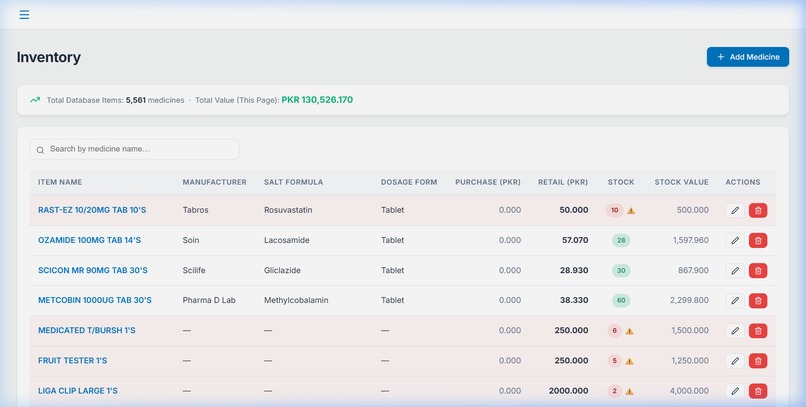Image resolution: width=806 pixels, height=407 pixels.
Task: Delete the METCOBIN 1000UG TAB 30'S entry
Action: pos(758,301)
